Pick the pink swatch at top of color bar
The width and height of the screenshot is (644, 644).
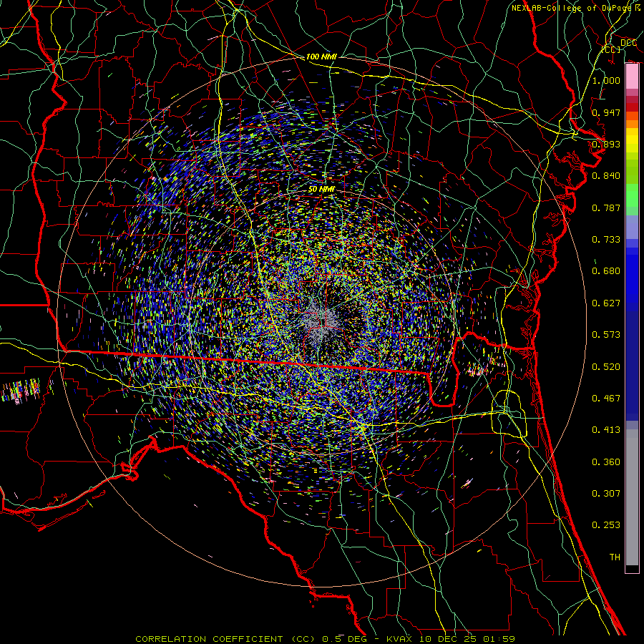coord(632,77)
